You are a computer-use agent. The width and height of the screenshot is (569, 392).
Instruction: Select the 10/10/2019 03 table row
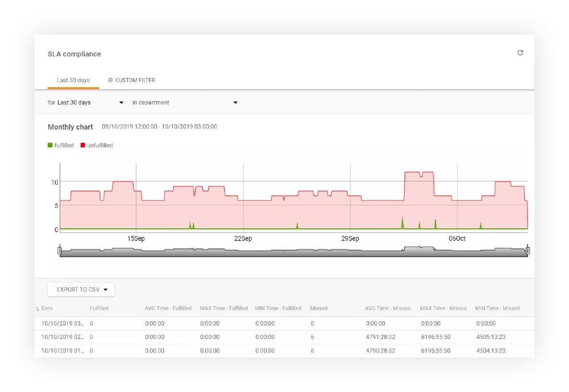(193, 323)
